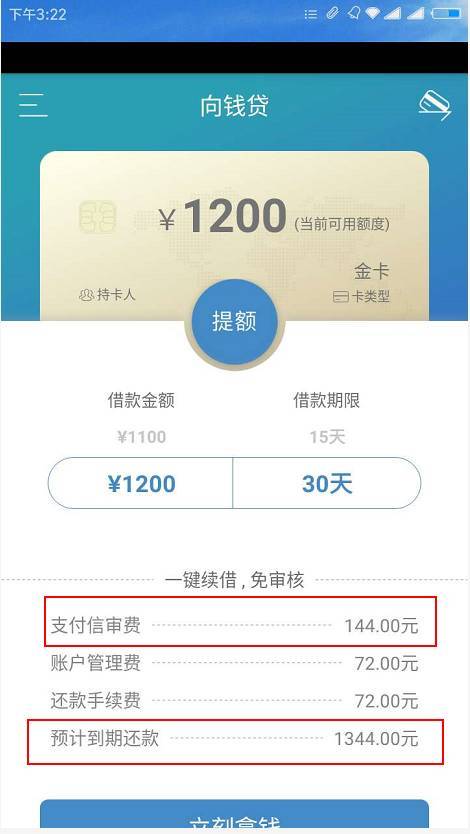The image size is (470, 834).
Task: Click the round 提额 button
Action: pyautogui.click(x=234, y=321)
